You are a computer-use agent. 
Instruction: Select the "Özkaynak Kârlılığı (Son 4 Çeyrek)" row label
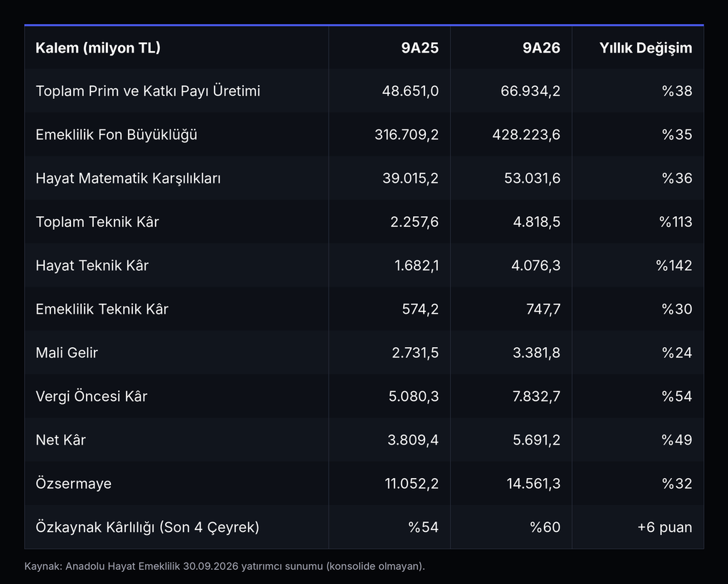(x=148, y=527)
